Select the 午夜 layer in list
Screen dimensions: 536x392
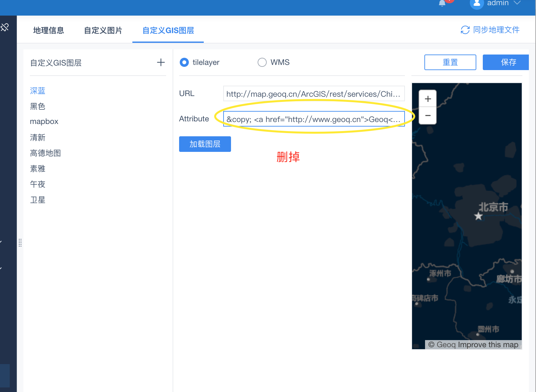click(x=38, y=184)
